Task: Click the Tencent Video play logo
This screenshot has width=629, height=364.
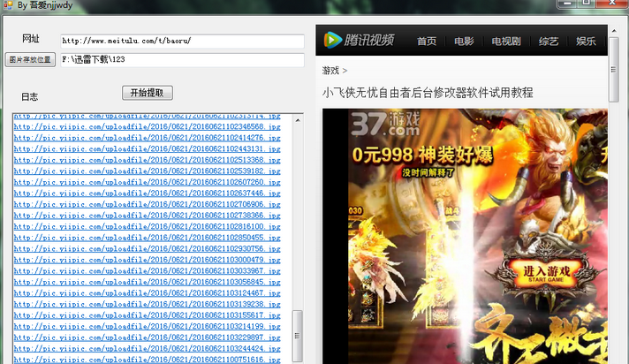Action: click(x=332, y=40)
